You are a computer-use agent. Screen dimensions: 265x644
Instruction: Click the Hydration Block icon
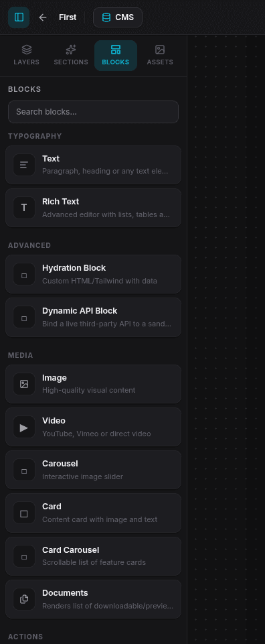pos(24,274)
